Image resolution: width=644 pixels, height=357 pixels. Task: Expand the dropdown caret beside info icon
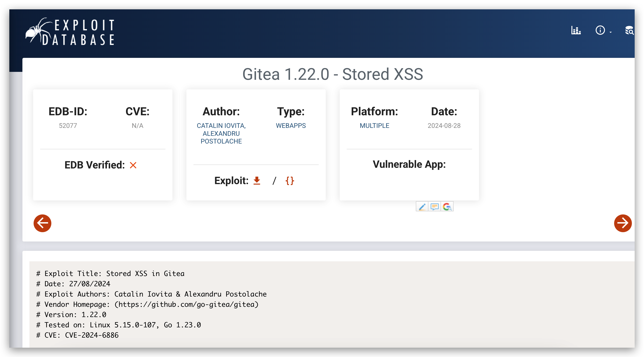[610, 32]
